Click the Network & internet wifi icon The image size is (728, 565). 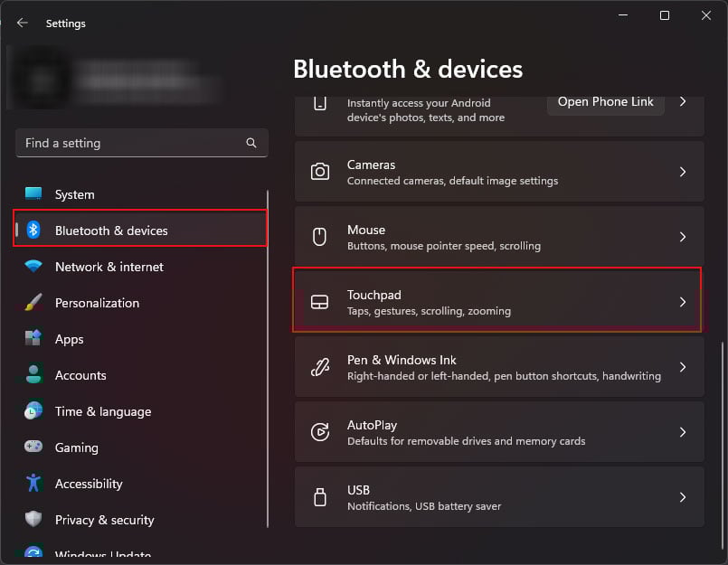tap(33, 267)
